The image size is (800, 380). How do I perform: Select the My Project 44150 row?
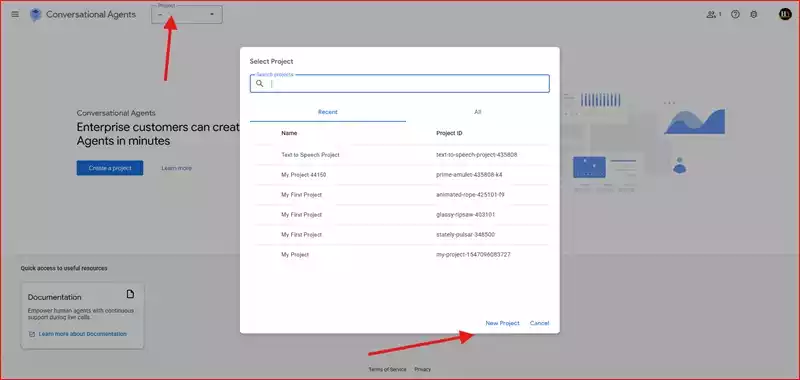(399, 174)
